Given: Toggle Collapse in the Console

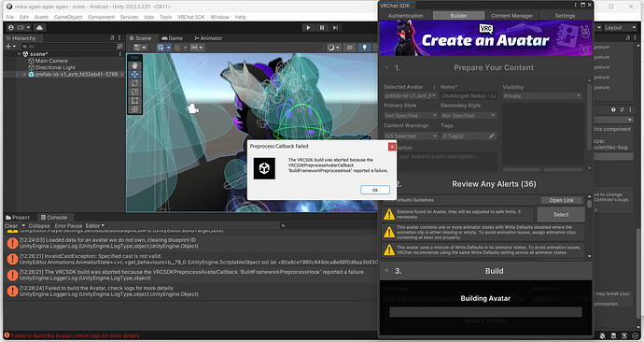Looking at the screenshot, I should pyautogui.click(x=39, y=226).
